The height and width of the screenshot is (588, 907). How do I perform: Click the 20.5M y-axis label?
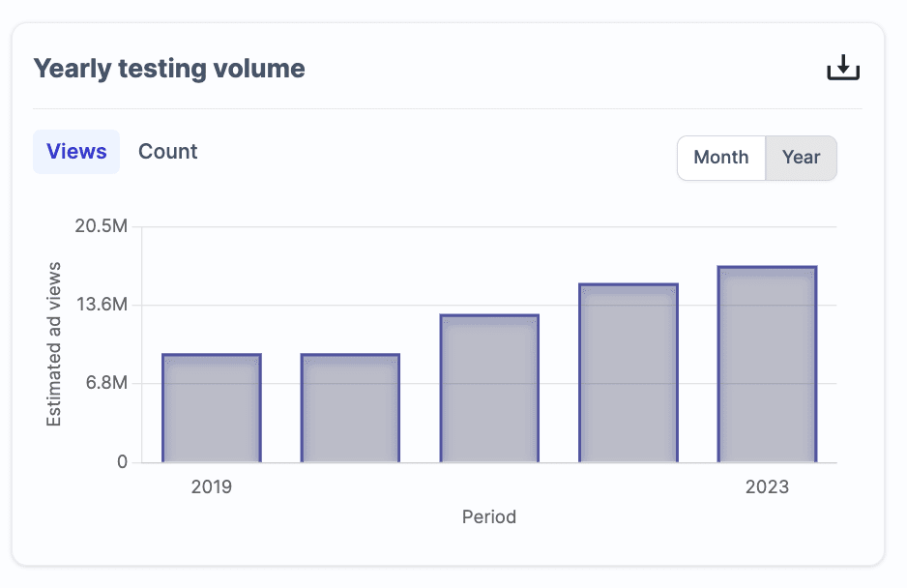(x=101, y=226)
